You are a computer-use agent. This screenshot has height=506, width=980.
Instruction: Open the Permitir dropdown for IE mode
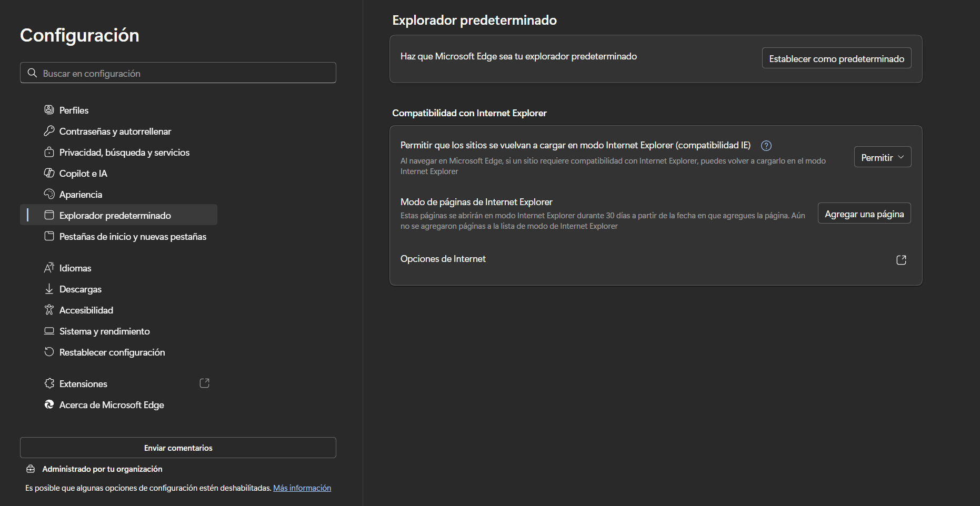pos(883,157)
